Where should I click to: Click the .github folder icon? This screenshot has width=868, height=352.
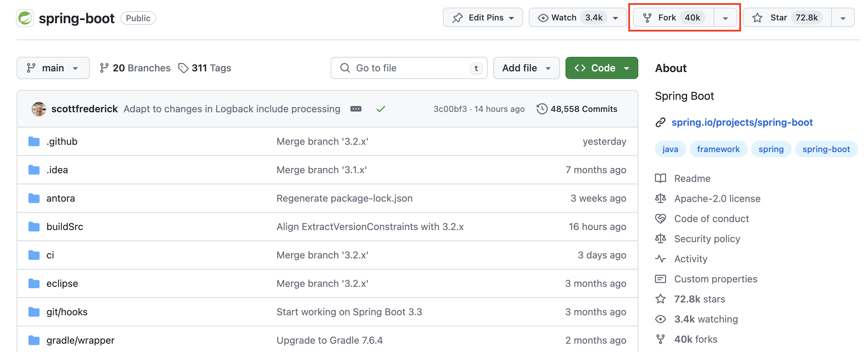pyautogui.click(x=34, y=141)
